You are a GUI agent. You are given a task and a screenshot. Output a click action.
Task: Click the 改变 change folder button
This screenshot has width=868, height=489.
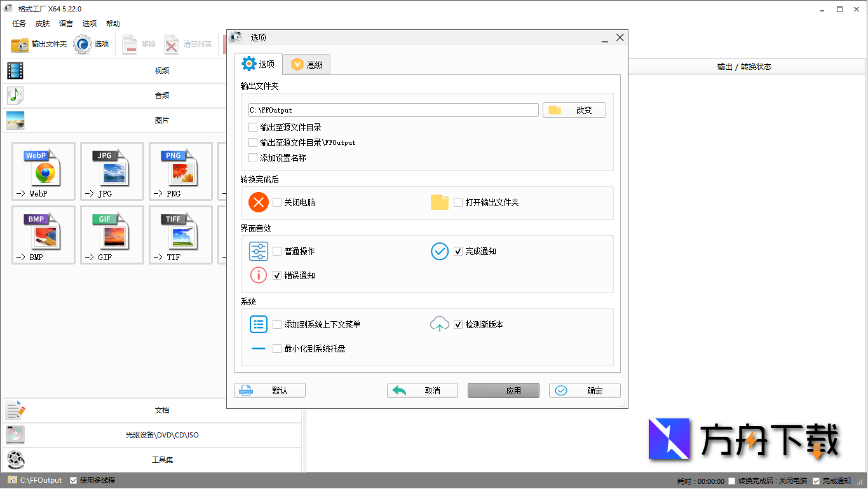[574, 109]
